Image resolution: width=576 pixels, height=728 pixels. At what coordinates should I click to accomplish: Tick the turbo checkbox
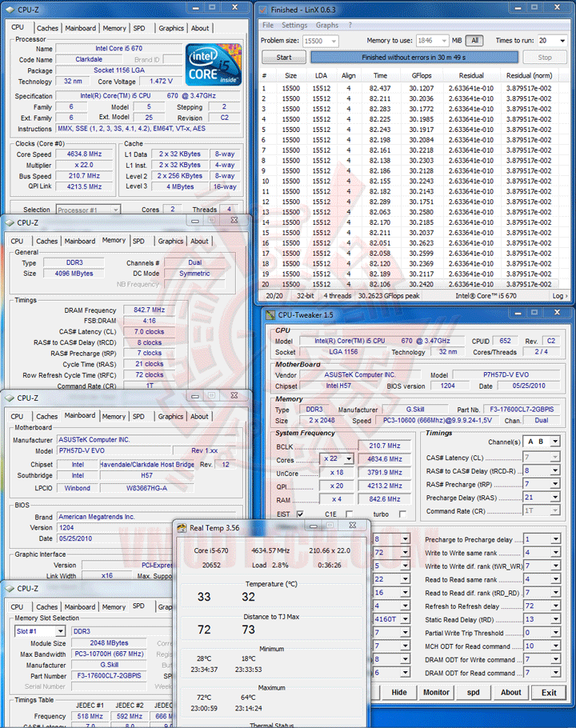[x=402, y=514]
